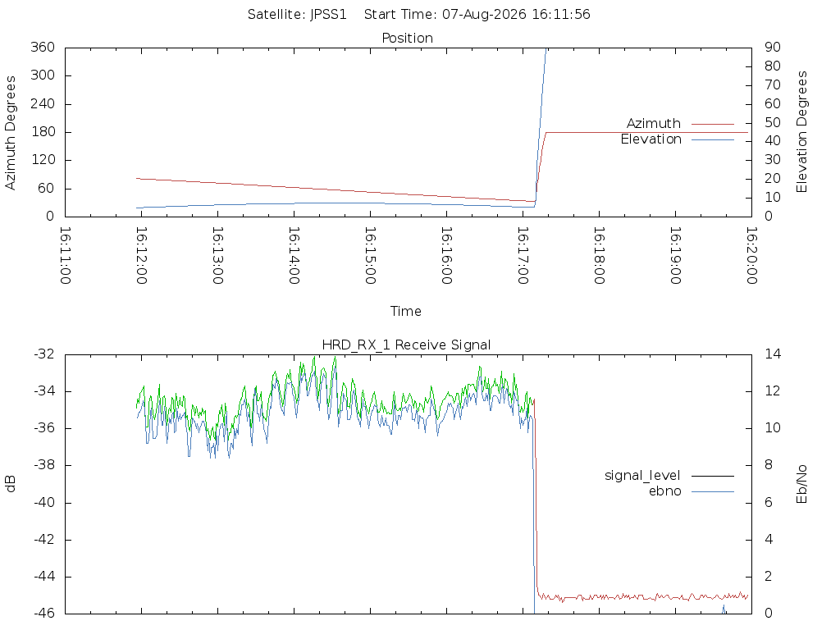Click the 'Elevation Degrees' vertical axis label
This screenshot has width=840, height=630.
801,132
